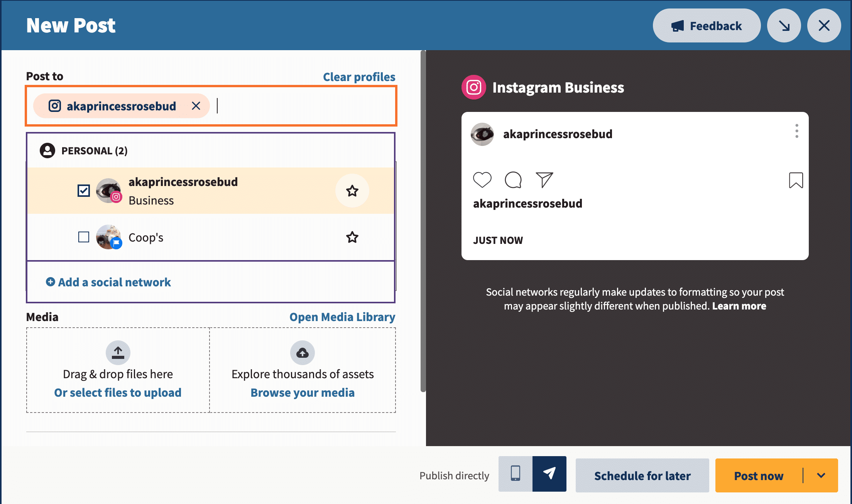Check the Coop's profile checkbox
Viewport: 852px width, 504px height.
84,237
